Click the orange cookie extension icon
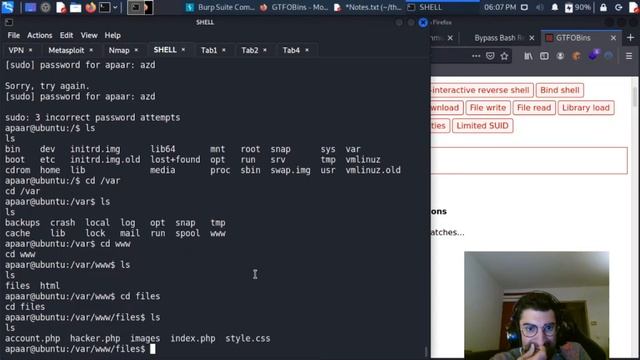The width and height of the screenshot is (640, 360). coord(576,56)
